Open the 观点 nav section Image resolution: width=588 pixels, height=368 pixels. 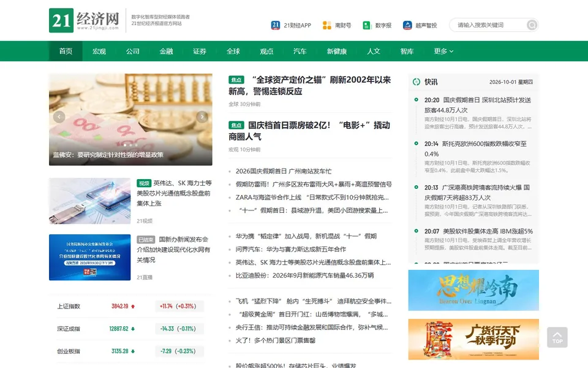click(266, 51)
